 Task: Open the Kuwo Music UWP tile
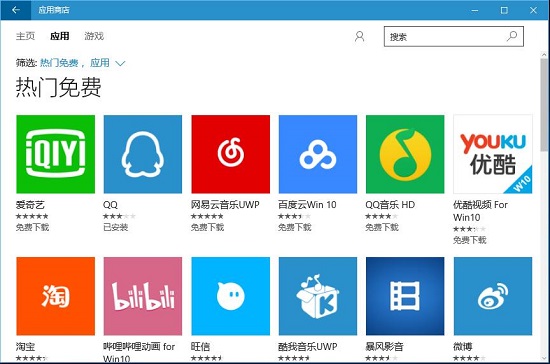coord(318,296)
